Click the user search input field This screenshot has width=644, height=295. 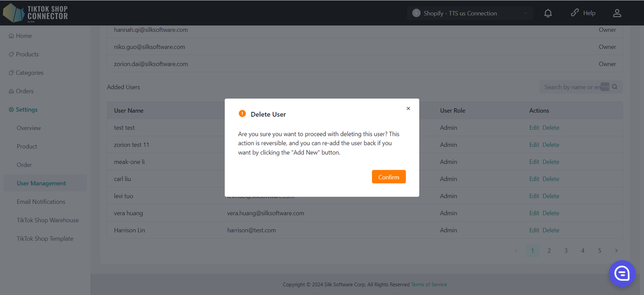pyautogui.click(x=571, y=87)
